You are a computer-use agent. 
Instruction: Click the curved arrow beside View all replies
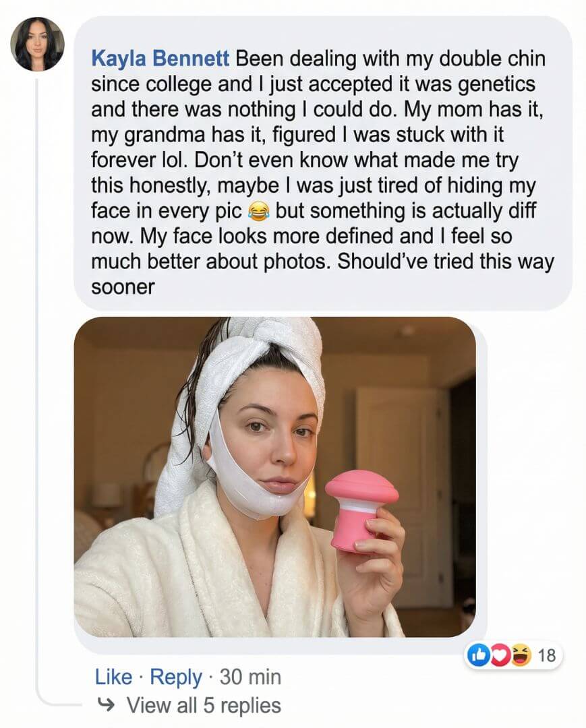click(107, 706)
